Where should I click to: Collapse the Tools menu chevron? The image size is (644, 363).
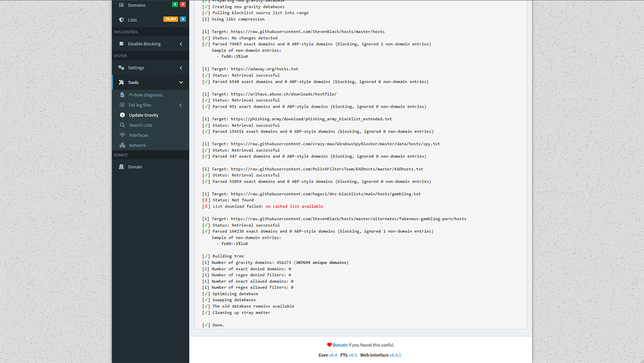[x=181, y=82]
